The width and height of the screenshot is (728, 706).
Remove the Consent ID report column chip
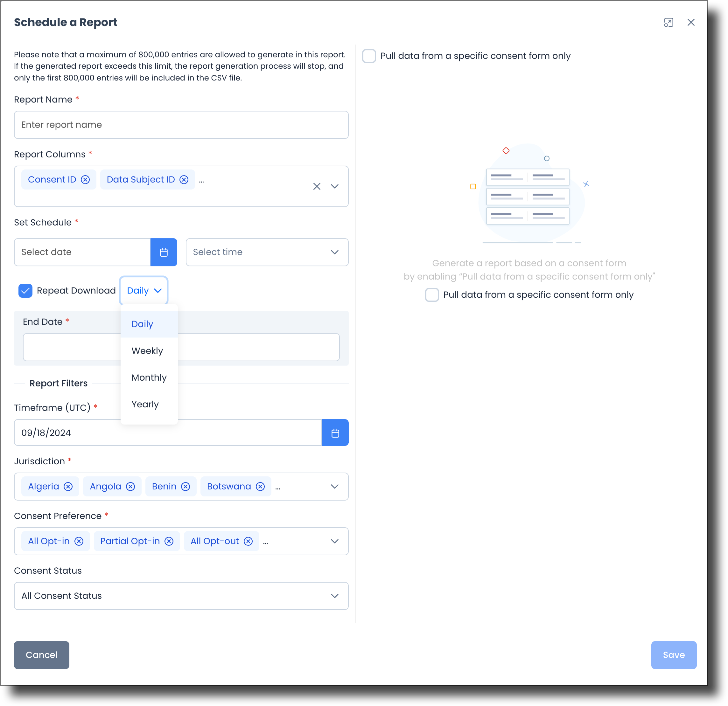coord(86,179)
